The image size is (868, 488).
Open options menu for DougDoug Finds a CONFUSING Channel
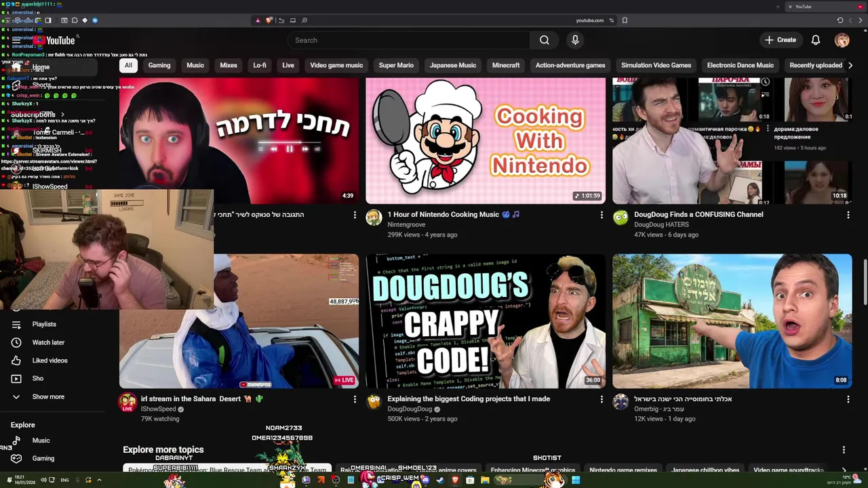tap(848, 215)
